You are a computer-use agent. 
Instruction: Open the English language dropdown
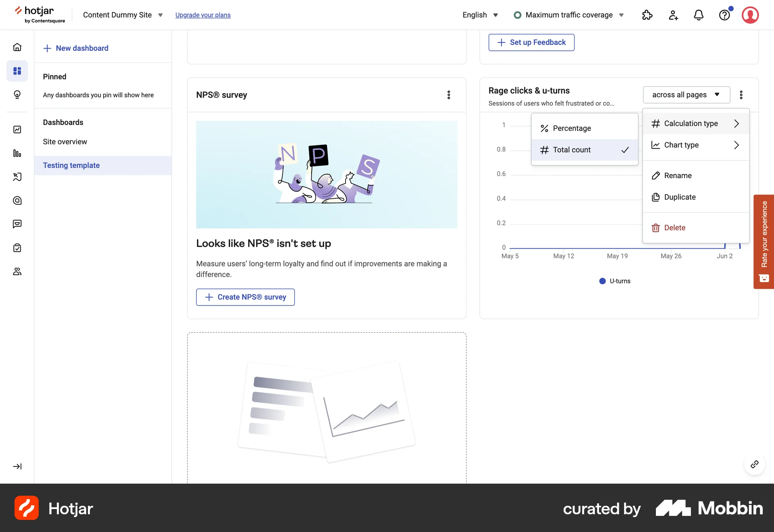point(480,15)
